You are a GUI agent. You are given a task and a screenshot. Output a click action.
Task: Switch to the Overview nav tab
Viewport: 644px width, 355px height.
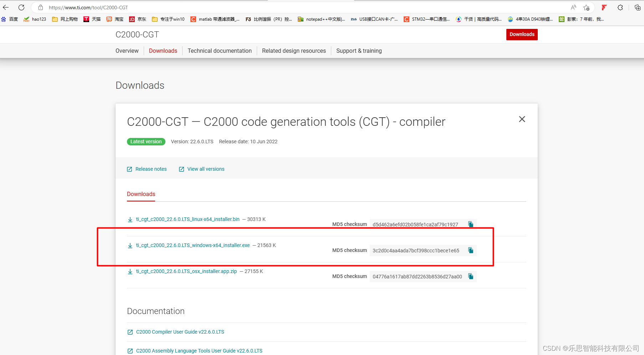tap(127, 51)
